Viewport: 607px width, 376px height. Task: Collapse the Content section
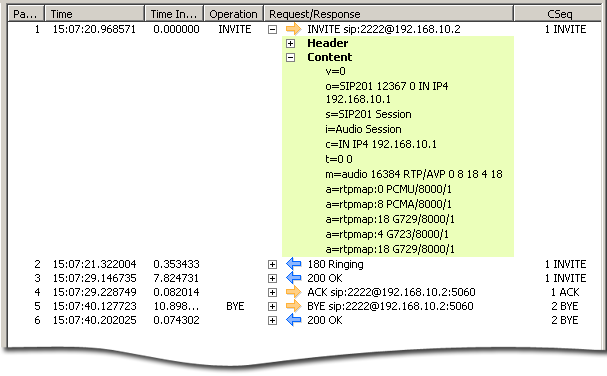(290, 58)
